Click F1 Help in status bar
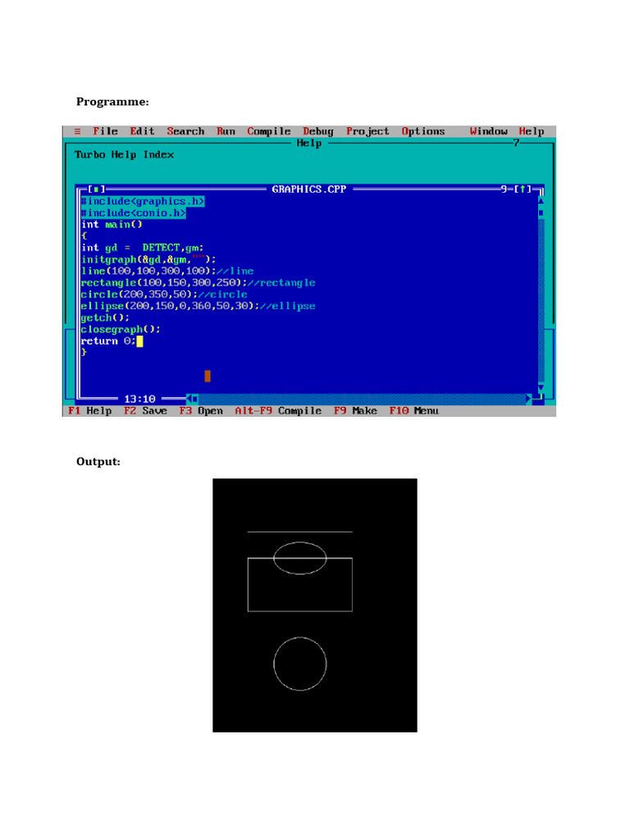Viewport: 630px width, 840px height. [x=90, y=411]
